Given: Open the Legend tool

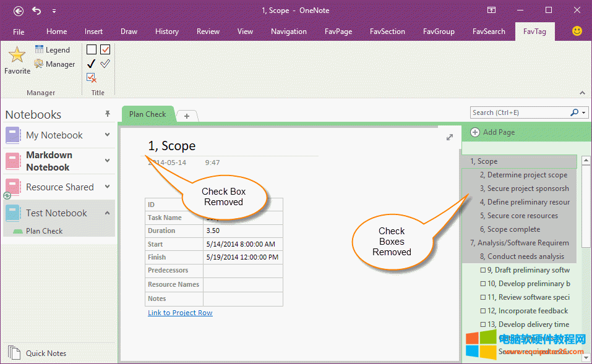Looking at the screenshot, I should click(53, 49).
